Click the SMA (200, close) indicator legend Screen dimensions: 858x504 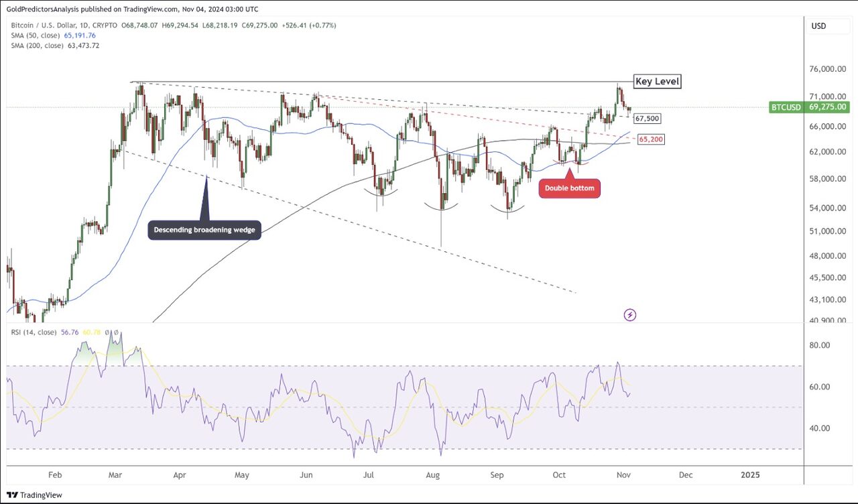coord(38,46)
